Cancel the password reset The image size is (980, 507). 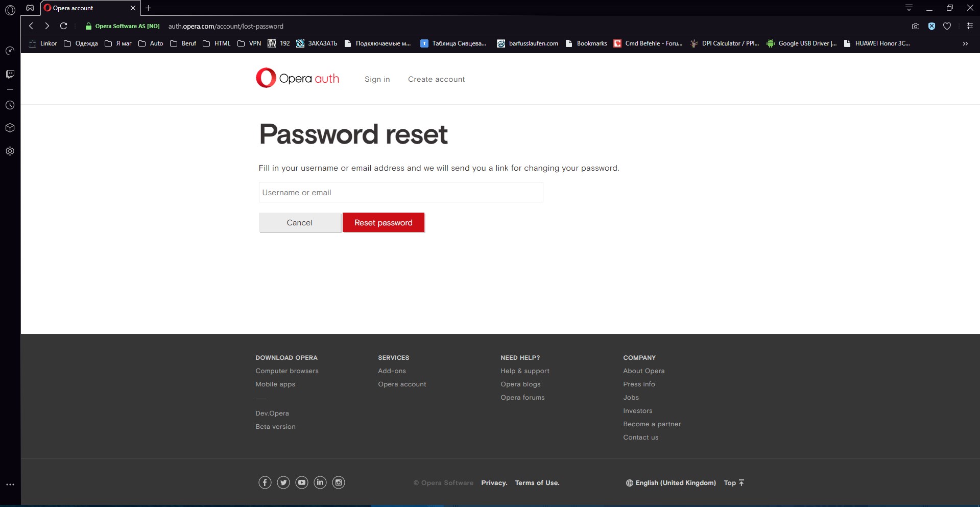pos(300,223)
